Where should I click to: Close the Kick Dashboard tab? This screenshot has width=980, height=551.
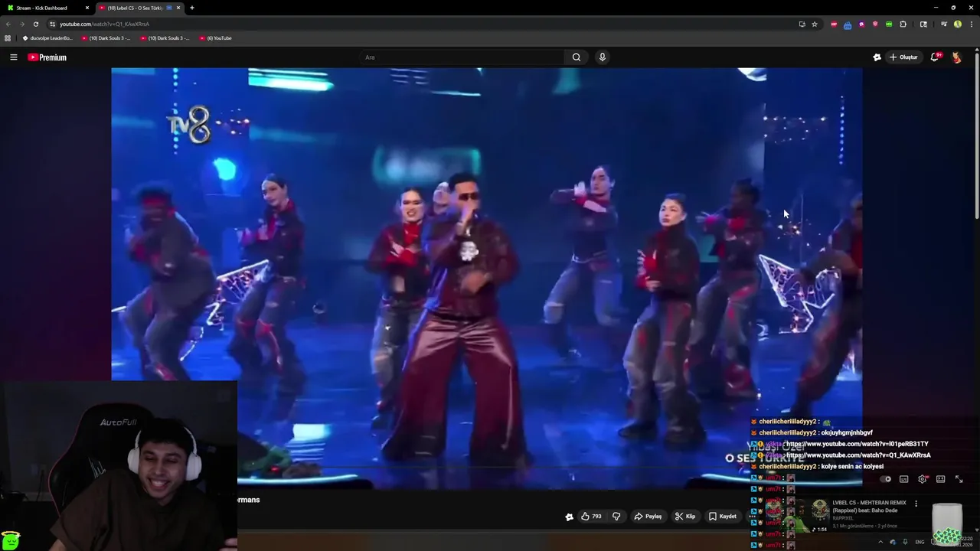(87, 8)
